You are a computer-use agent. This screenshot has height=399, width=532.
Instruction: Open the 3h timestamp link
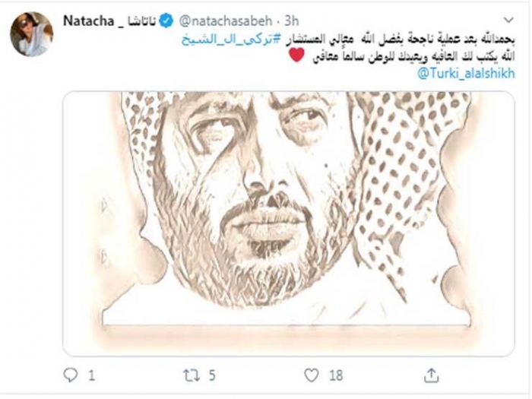[291, 21]
